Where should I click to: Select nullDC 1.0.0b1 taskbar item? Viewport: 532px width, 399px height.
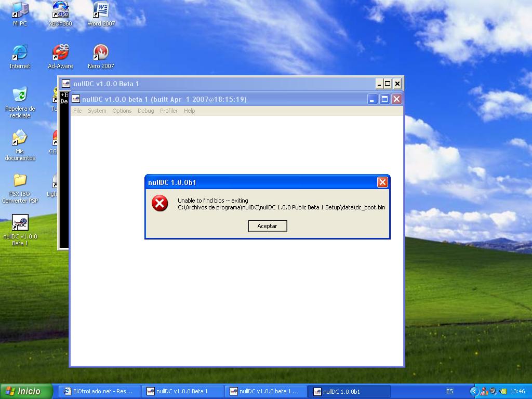[349, 391]
